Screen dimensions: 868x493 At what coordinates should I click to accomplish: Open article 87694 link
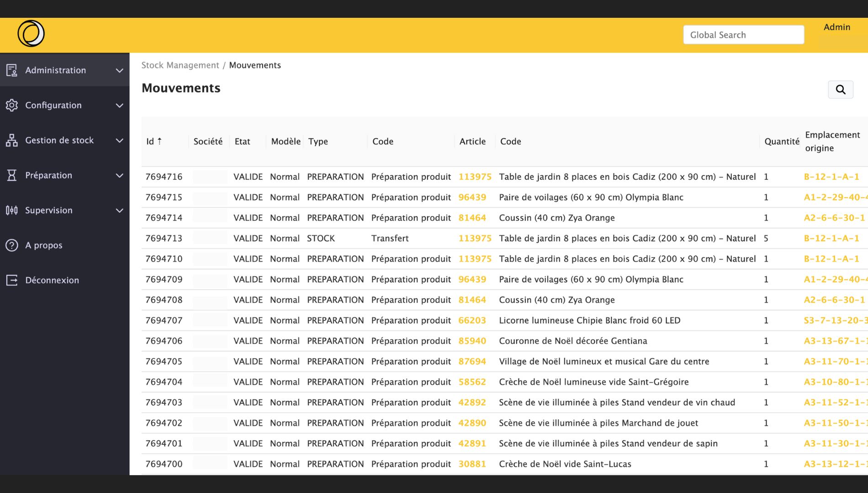click(x=472, y=362)
